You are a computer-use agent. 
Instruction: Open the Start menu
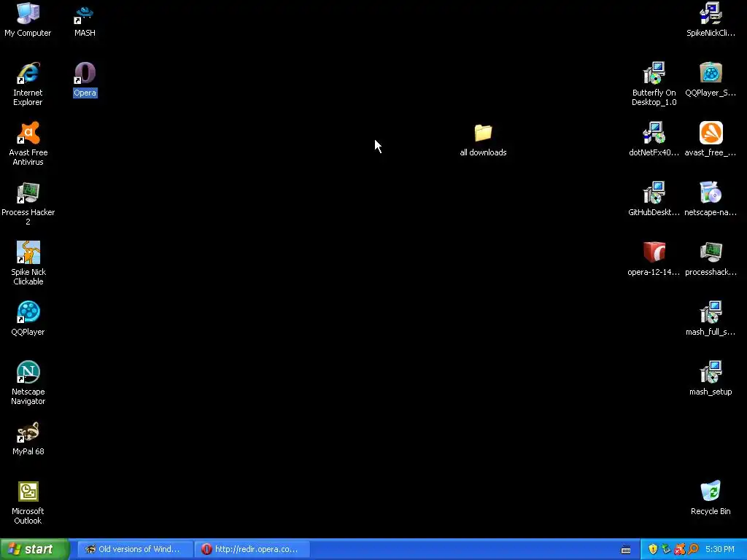34,549
